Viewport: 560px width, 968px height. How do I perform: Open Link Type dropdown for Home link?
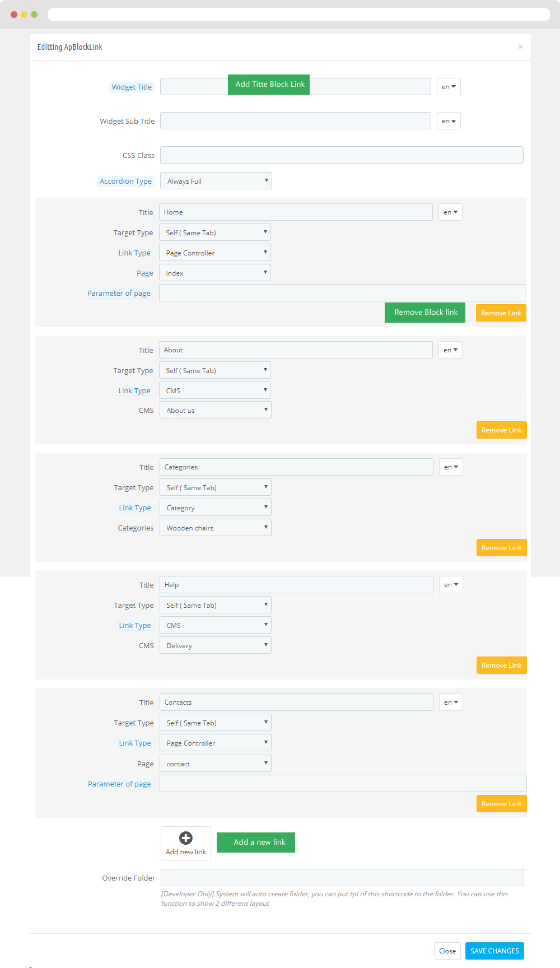coord(214,253)
